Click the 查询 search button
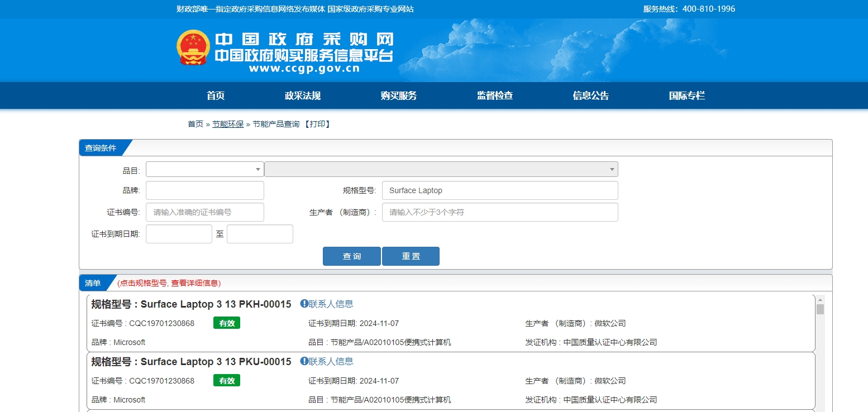Screen dimensions: 868x412 [352, 256]
